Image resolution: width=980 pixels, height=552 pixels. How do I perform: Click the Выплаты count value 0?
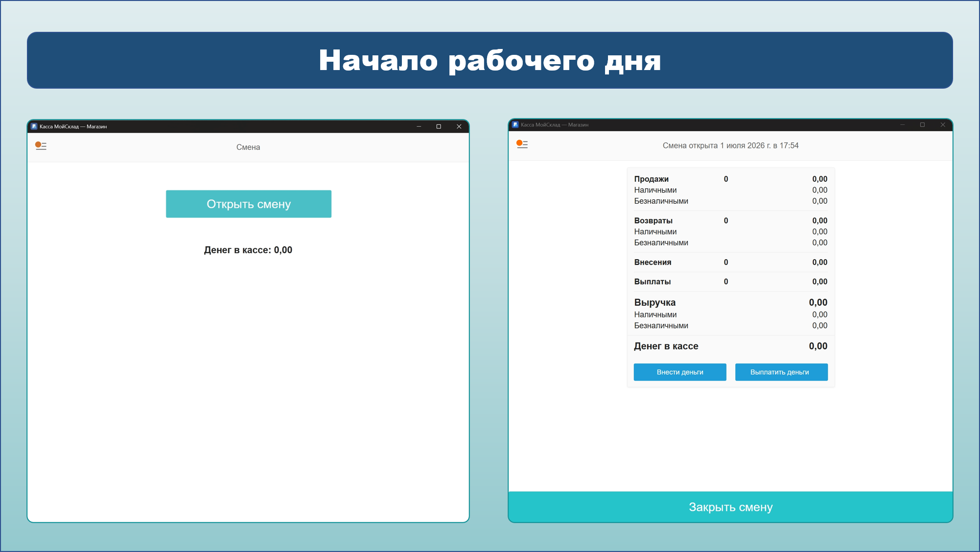coord(726,282)
